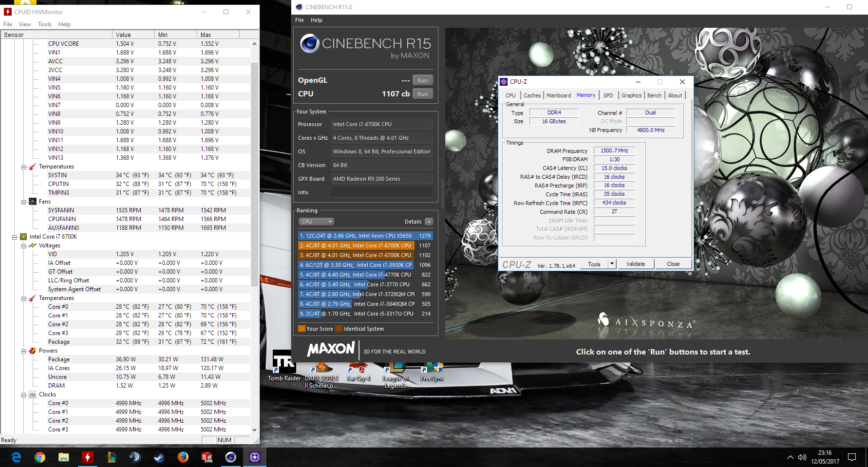Click the Close button in CPU-Z
This screenshot has height=467, width=868.
point(673,264)
